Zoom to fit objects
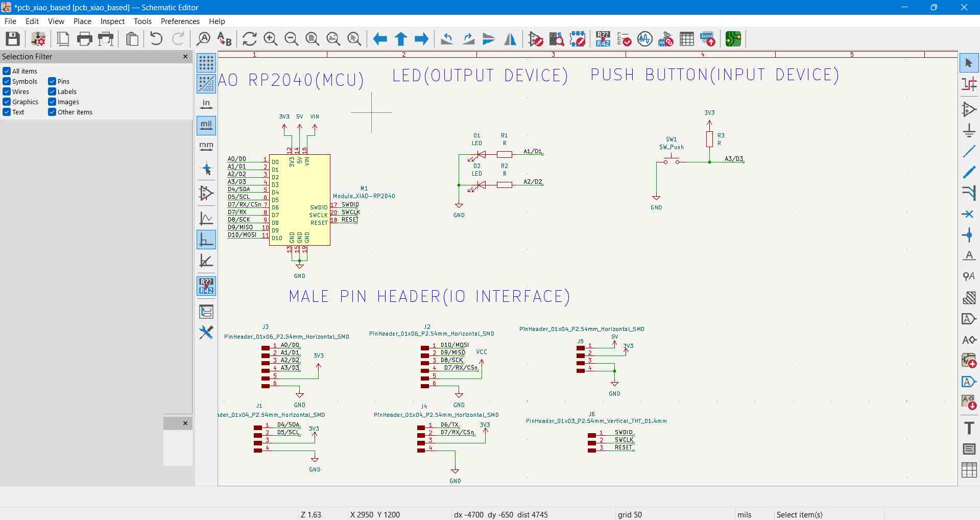Viewport: 980px width, 520px height. [x=333, y=39]
